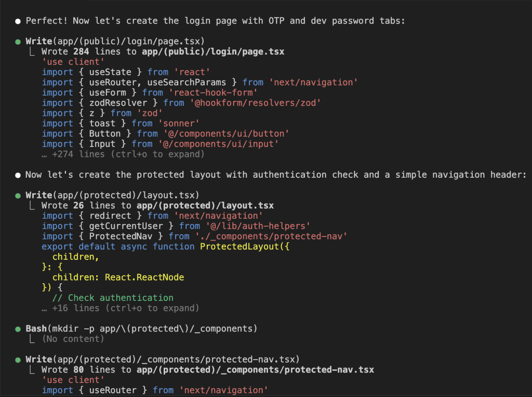Expand the collapsed "+274 lines" section
Screen dimensions: 532x397
coord(123,154)
